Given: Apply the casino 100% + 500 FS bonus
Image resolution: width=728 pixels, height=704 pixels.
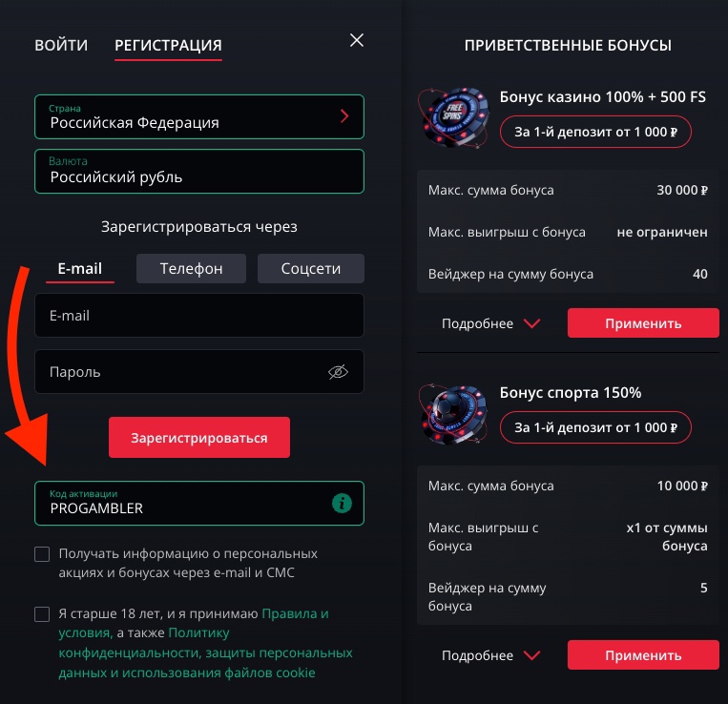Looking at the screenshot, I should [x=643, y=323].
